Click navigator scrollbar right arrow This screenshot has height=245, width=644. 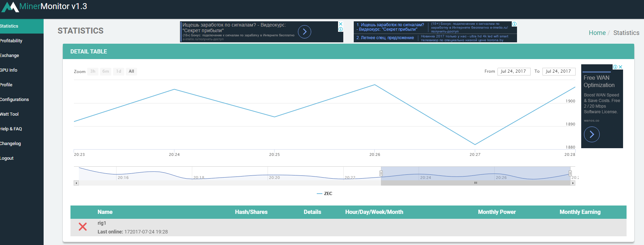(x=573, y=183)
